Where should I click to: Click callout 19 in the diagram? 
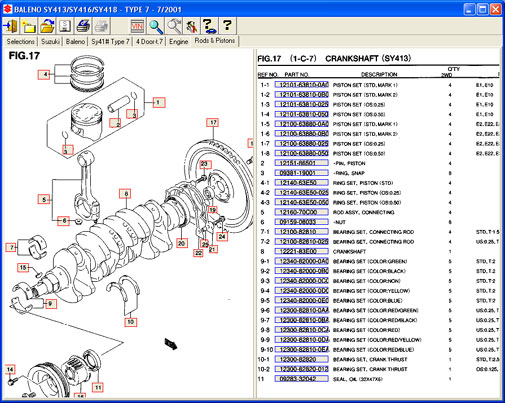pos(213,210)
